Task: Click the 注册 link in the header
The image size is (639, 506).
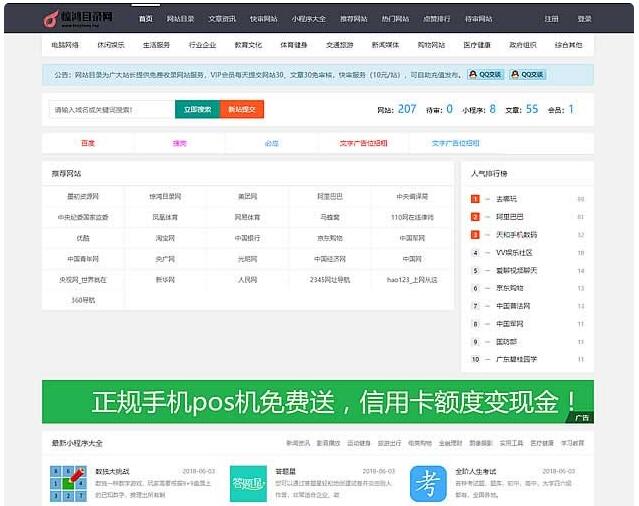Action: [x=551, y=19]
